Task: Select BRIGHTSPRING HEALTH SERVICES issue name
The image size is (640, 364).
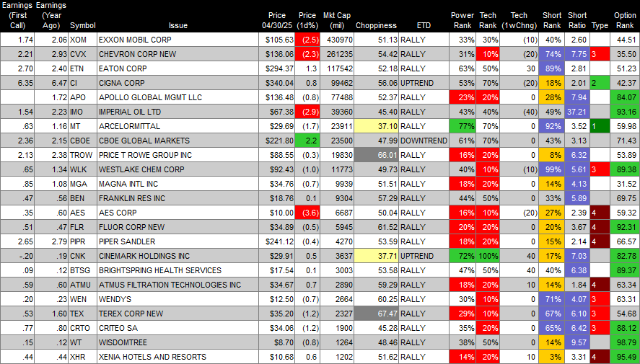Action: pos(160,270)
